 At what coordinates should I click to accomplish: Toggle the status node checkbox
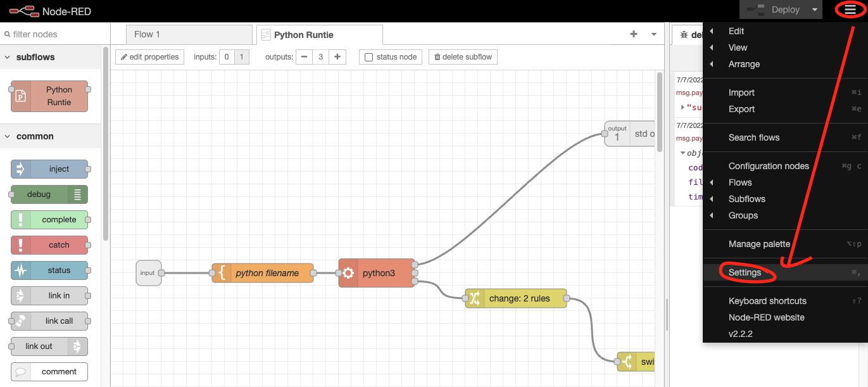click(368, 58)
